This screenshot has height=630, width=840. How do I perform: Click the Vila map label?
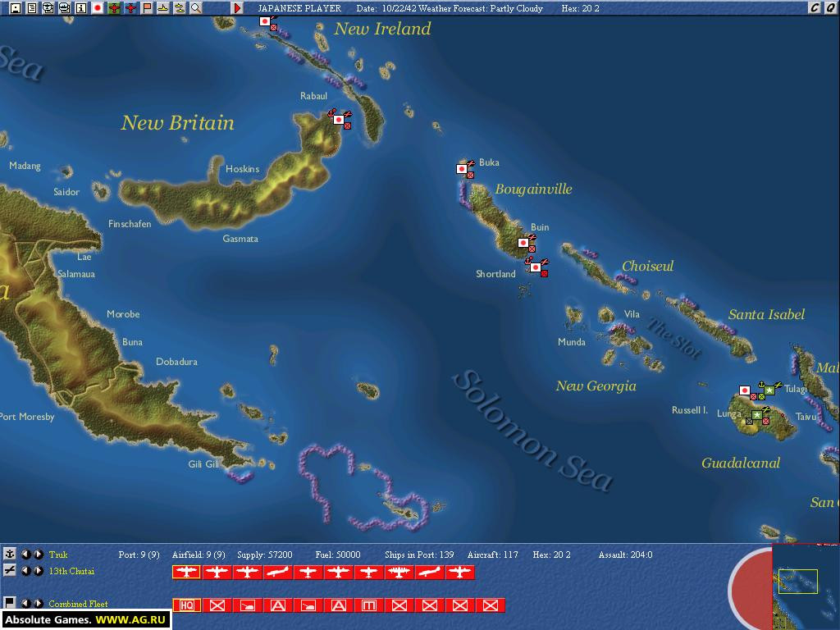[x=632, y=314]
